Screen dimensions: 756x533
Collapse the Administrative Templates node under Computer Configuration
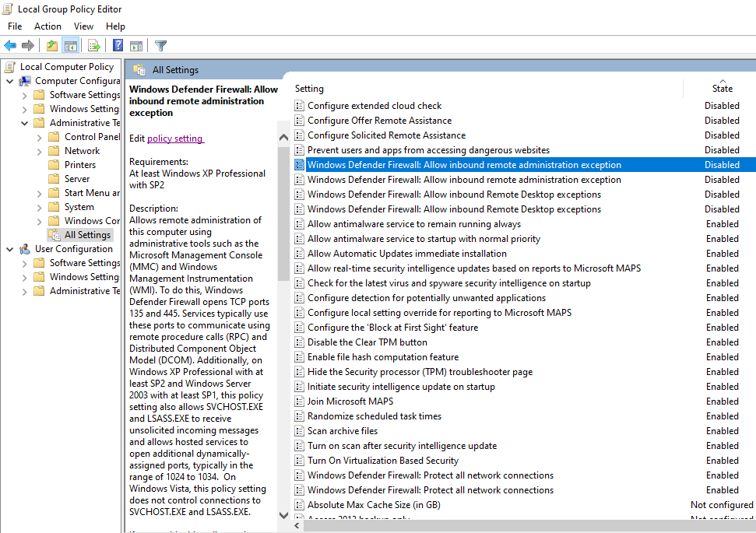point(25,124)
